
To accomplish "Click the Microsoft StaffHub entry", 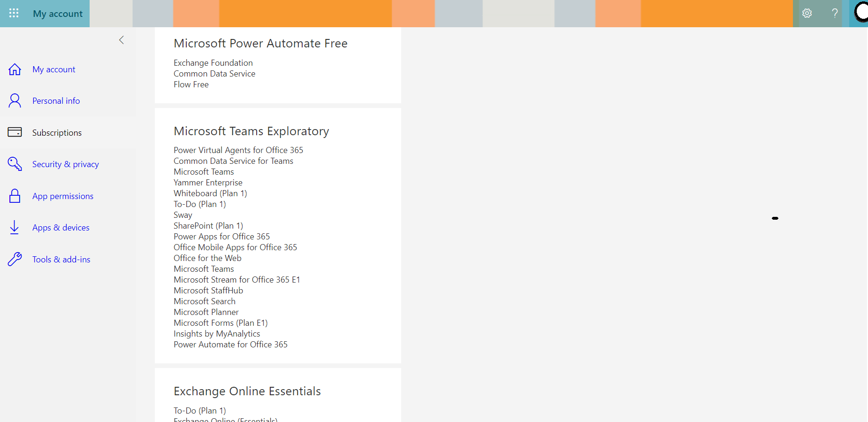I will point(208,291).
